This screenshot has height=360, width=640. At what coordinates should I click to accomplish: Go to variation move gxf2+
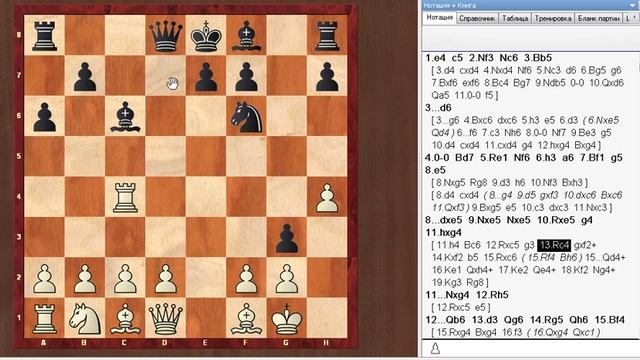585,245
